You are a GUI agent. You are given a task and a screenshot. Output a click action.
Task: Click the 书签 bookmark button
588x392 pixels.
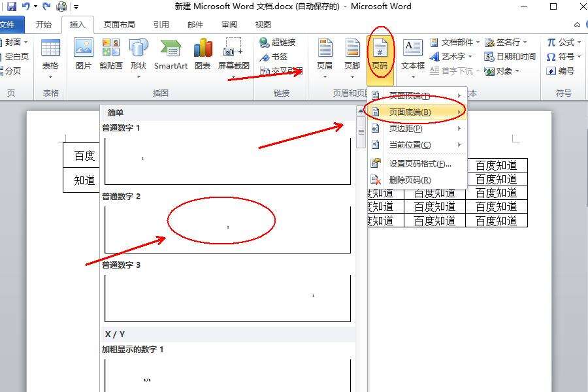point(274,57)
